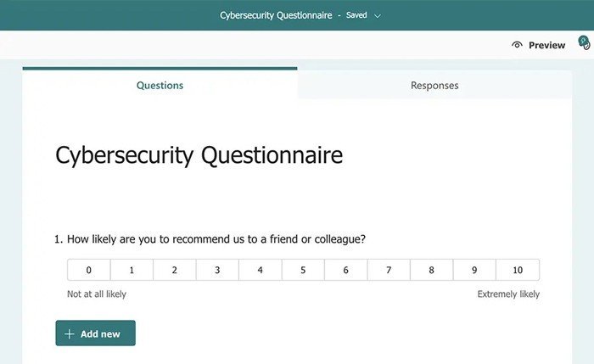Select rating 0 on the scale
This screenshot has height=364, width=594.
click(x=88, y=270)
